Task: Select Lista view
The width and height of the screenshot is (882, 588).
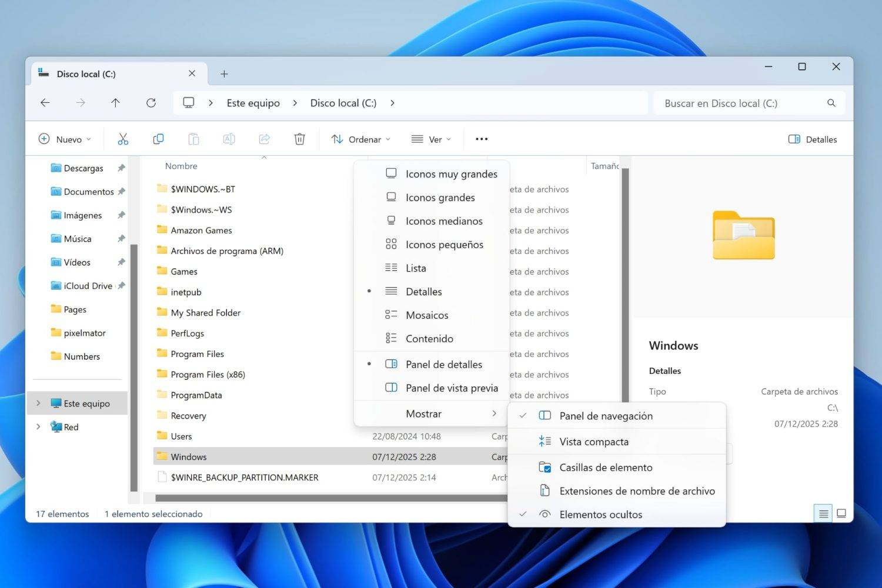Action: 432,268
